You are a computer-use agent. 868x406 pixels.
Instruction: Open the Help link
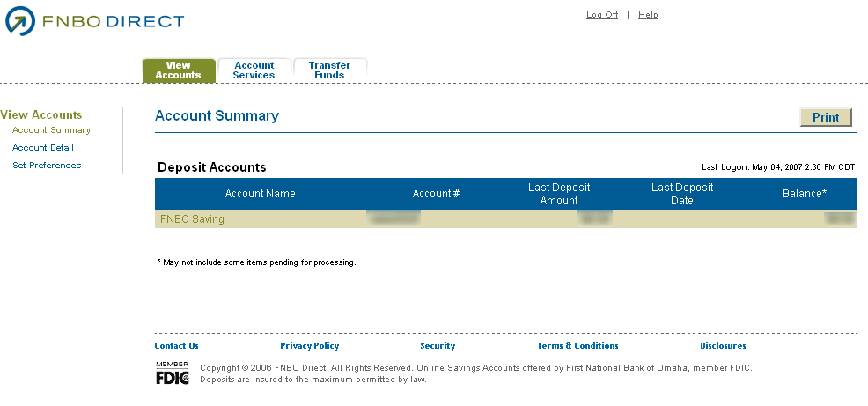coord(648,15)
